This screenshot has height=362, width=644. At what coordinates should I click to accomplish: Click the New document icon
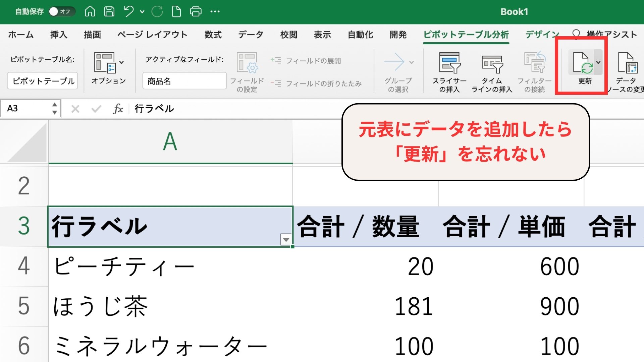click(x=176, y=11)
